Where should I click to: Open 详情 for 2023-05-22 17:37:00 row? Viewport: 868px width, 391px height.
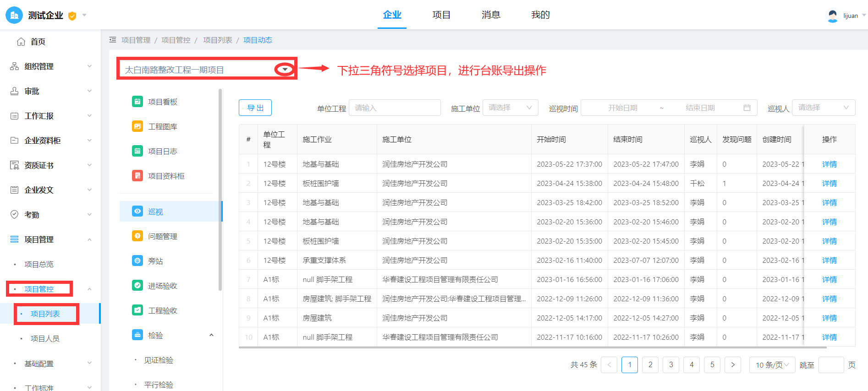pyautogui.click(x=829, y=164)
